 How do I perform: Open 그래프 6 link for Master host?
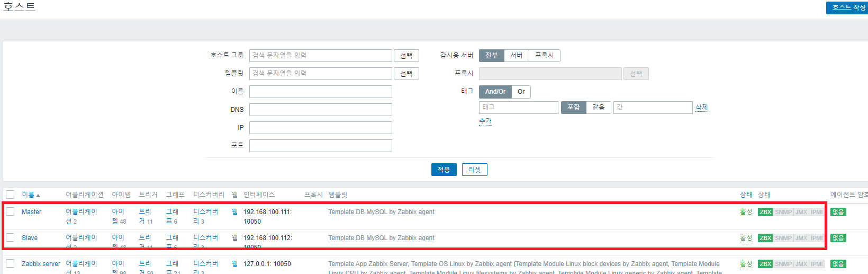[172, 216]
